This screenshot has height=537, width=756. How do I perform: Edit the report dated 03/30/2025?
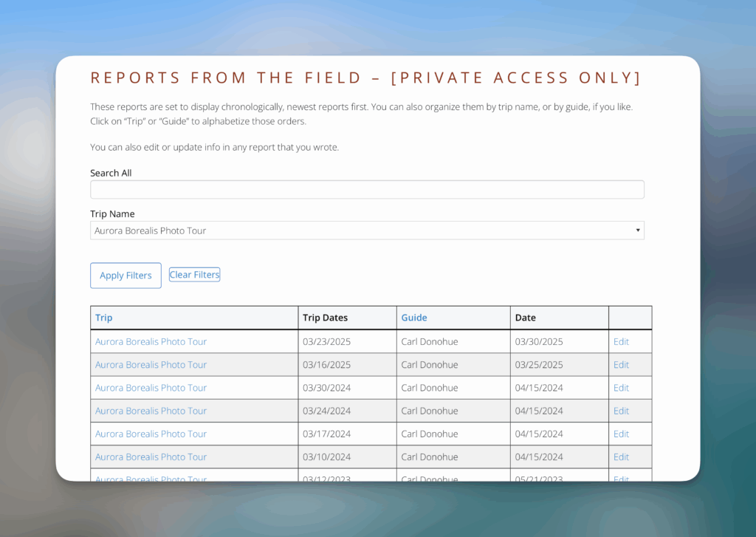coord(621,341)
